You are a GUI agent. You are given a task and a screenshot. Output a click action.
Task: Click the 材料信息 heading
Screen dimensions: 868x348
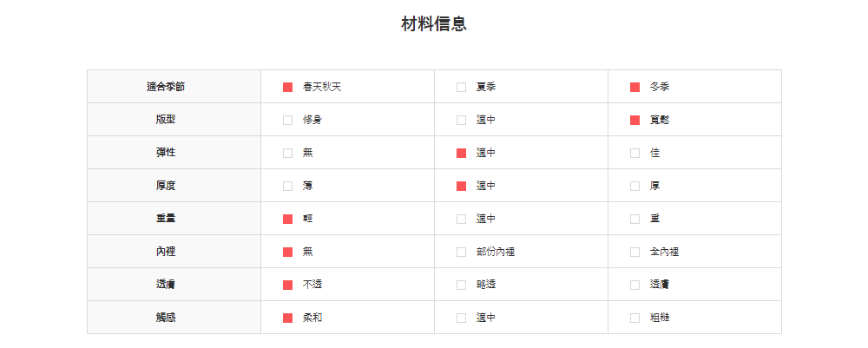434,24
